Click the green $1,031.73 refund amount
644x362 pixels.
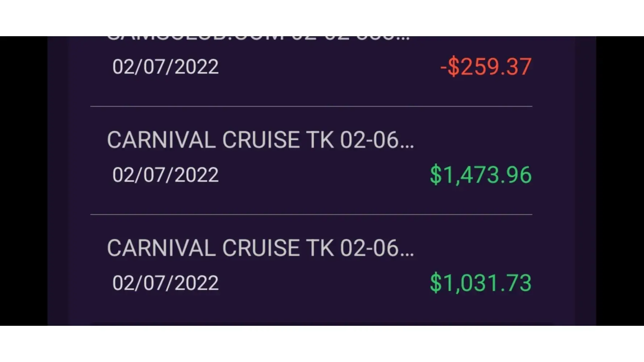(x=481, y=283)
